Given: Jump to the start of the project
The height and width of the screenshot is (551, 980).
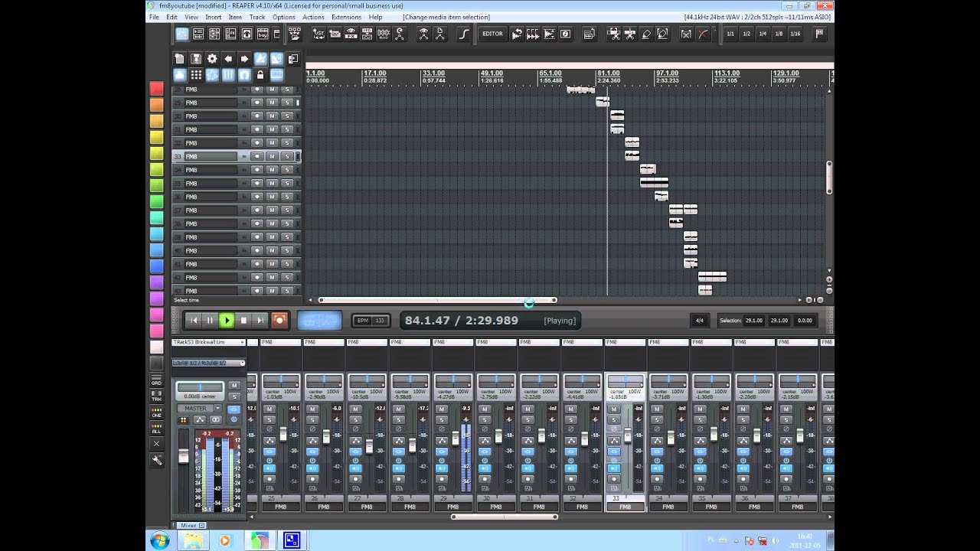Looking at the screenshot, I should click(193, 321).
